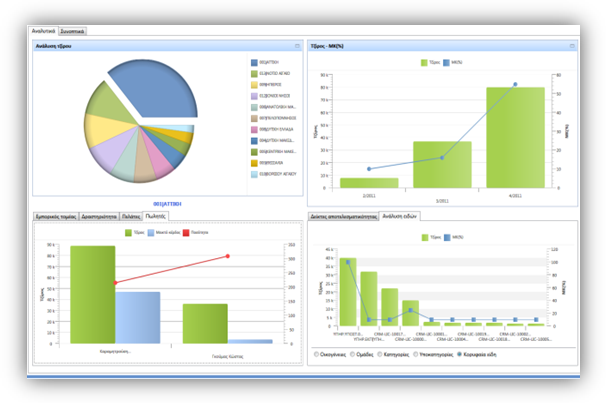
Task: Click ΜΚ(%) legend icon in Τζίρος - ΜΚ(%) chart
Action: [446, 62]
